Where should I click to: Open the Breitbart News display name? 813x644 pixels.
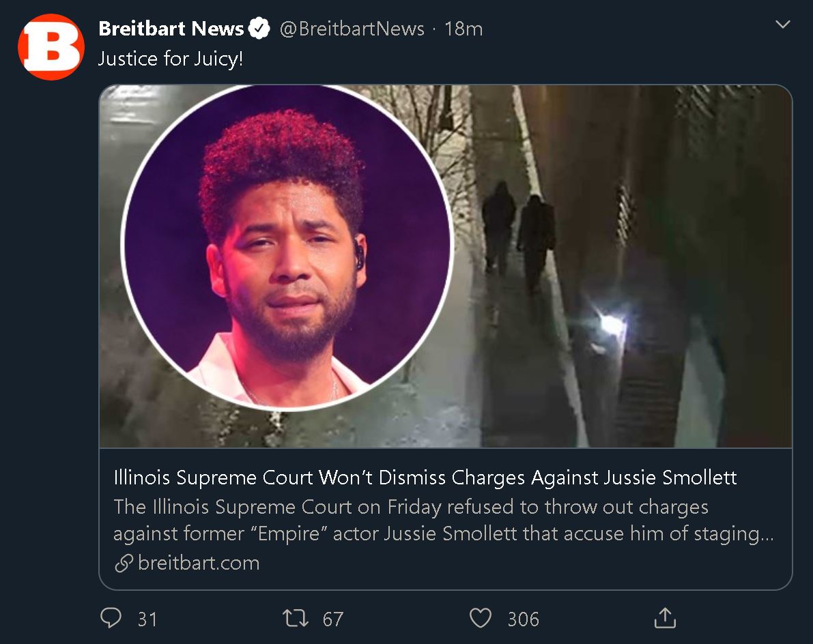[171, 29]
